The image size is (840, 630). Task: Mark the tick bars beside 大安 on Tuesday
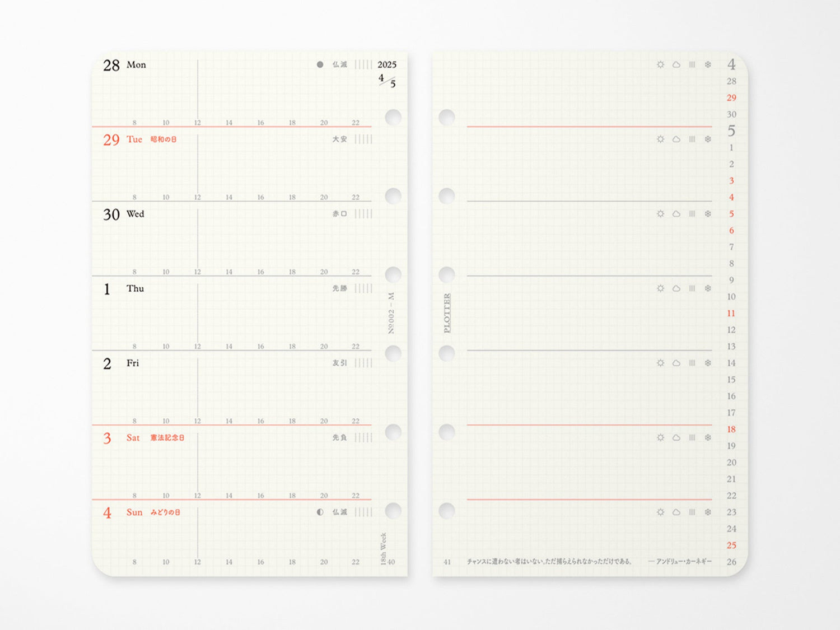pos(363,139)
